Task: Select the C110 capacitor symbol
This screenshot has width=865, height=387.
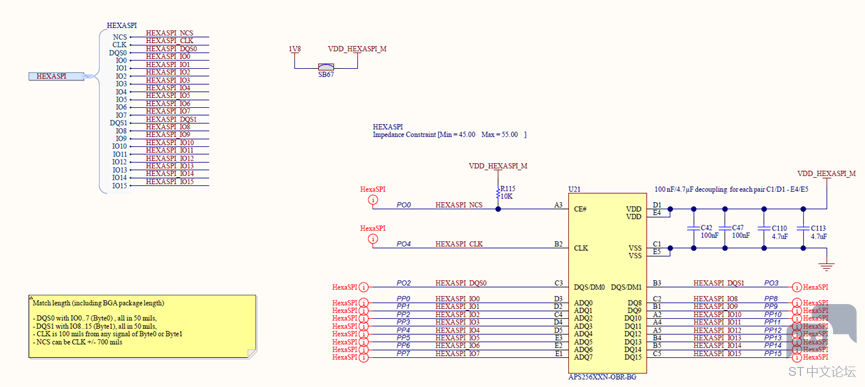Action: (764, 228)
